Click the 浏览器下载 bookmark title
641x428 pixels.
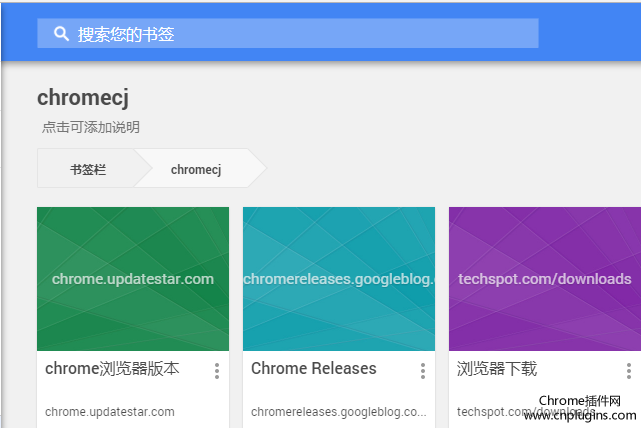click(497, 368)
